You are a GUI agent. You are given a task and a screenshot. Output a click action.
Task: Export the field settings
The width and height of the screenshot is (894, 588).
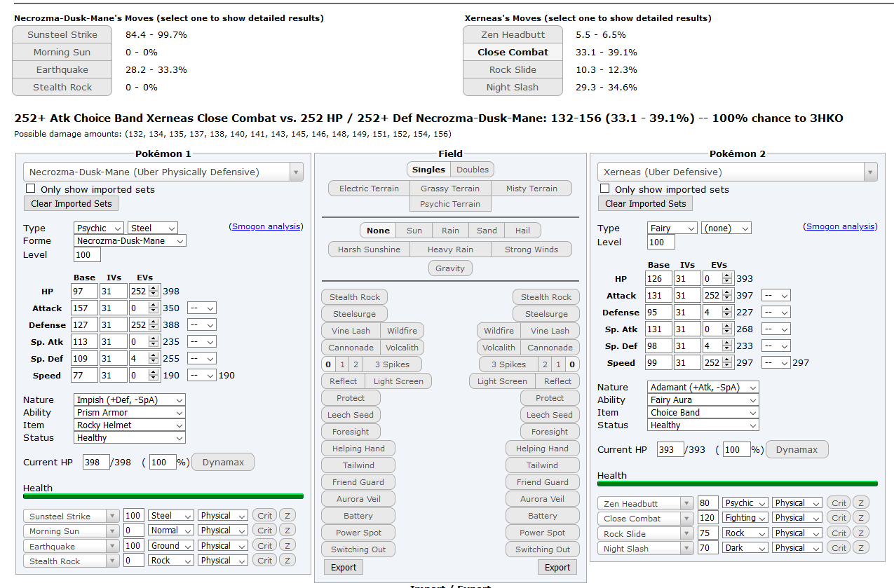(x=343, y=567)
